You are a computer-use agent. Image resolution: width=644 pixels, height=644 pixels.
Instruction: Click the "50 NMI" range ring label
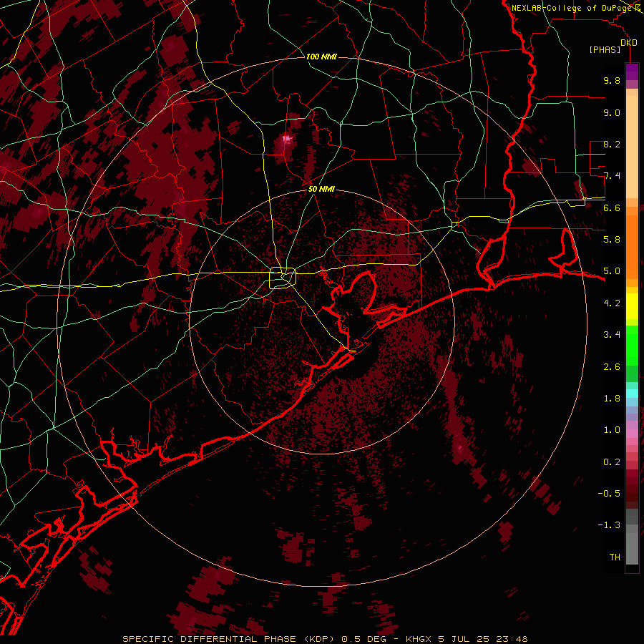click(321, 189)
